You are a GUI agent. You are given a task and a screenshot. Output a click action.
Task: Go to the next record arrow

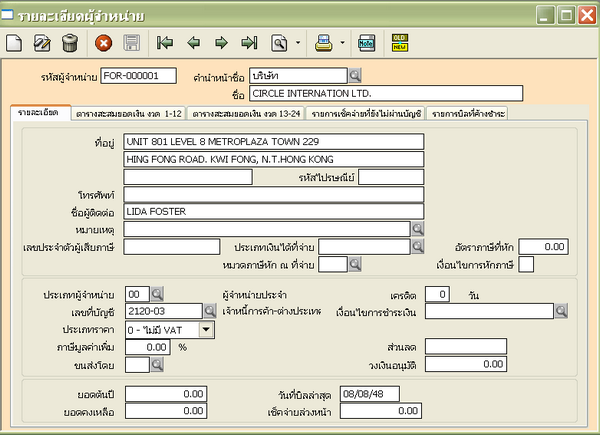click(x=221, y=42)
